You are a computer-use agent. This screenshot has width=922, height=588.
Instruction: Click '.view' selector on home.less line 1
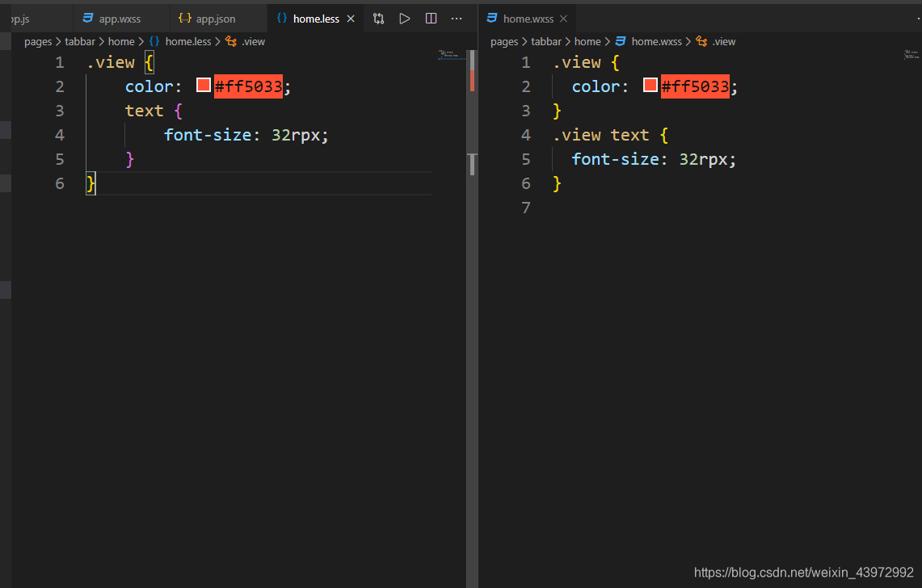click(111, 62)
